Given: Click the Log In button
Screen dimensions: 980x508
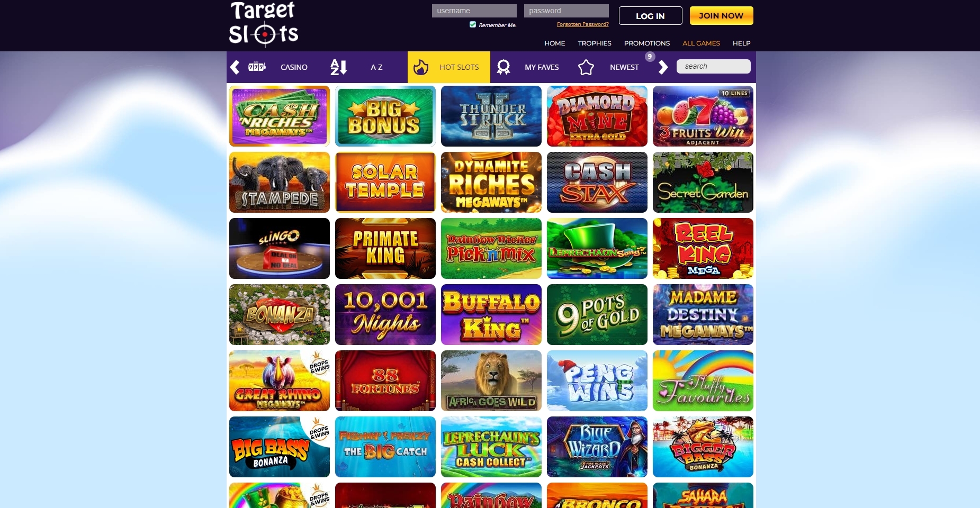Looking at the screenshot, I should tap(651, 16).
